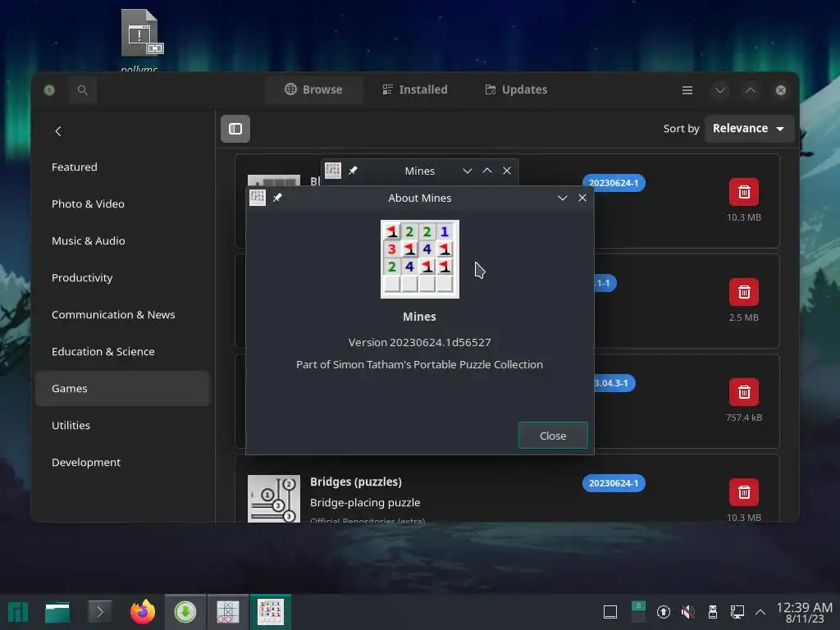Launch the terminal from taskbar
This screenshot has height=630, width=840.
coord(99,612)
